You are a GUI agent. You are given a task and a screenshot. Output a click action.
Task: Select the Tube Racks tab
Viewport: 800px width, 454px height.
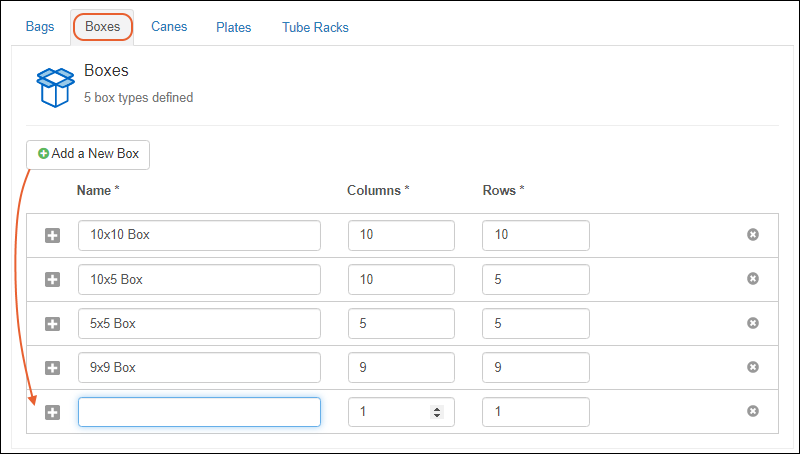coord(315,27)
